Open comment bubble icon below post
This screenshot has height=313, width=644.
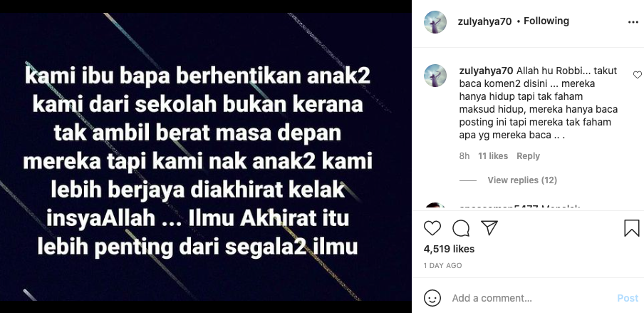[x=461, y=228]
